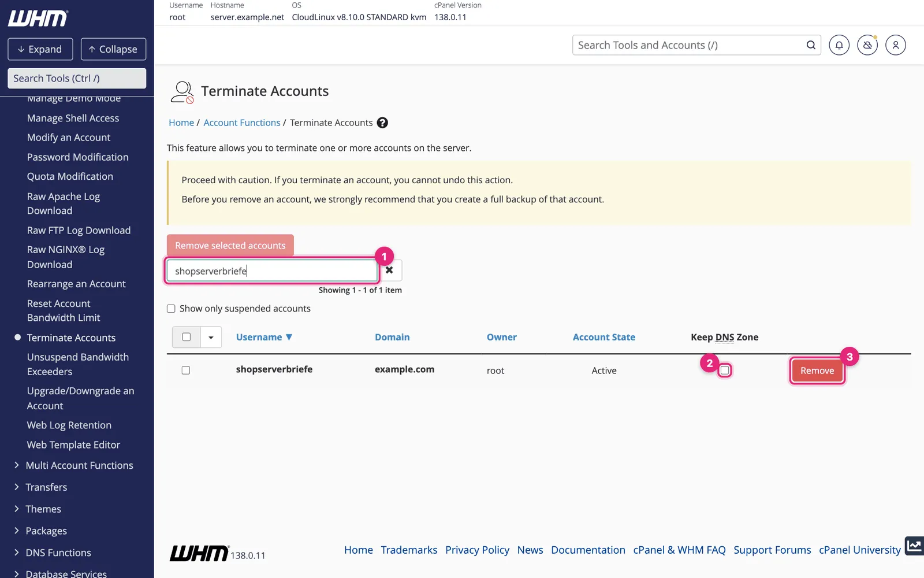Select the shopserverbriefe row checkbox
The height and width of the screenshot is (578, 924).
point(186,370)
